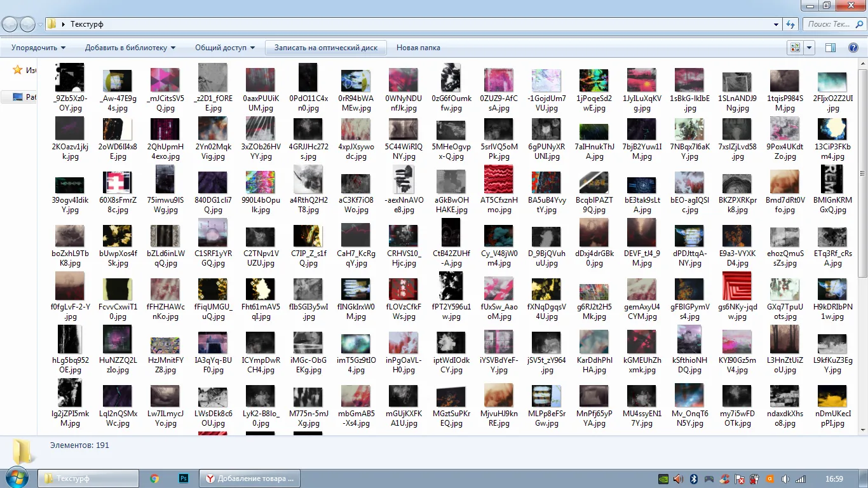Open the Yandex browser taskbar window
868x488 pixels.
click(x=250, y=478)
